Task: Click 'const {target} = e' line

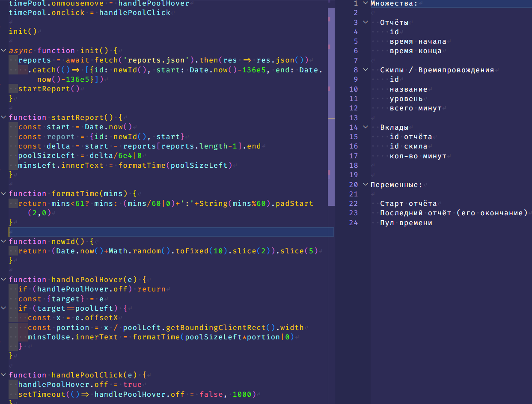Action: [x=61, y=299]
